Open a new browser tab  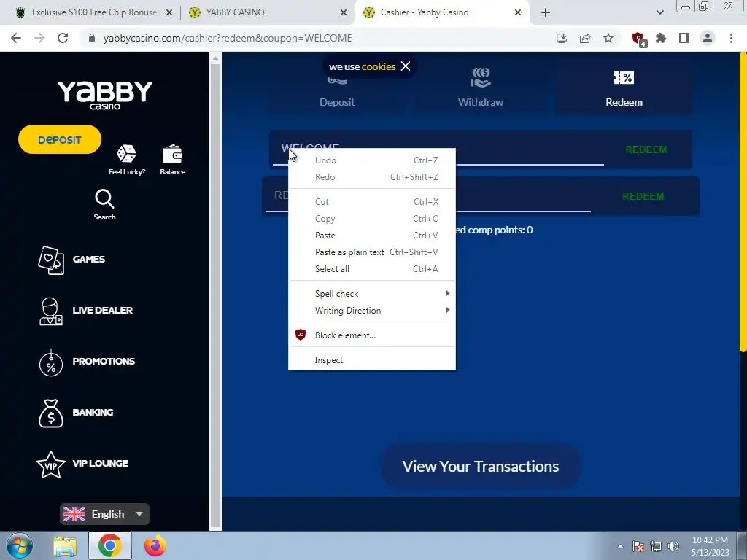(x=546, y=12)
